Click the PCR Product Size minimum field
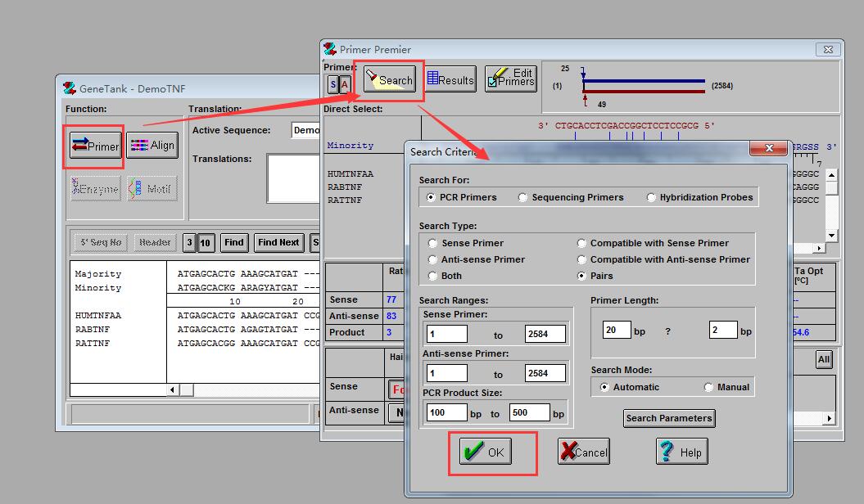 tap(447, 412)
